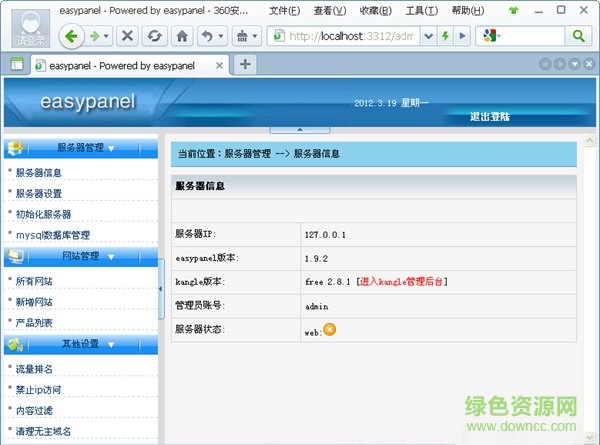Viewport: 600px width, 445px height.
Task: Open mysql数据库管理 in sidebar
Action: click(x=53, y=236)
